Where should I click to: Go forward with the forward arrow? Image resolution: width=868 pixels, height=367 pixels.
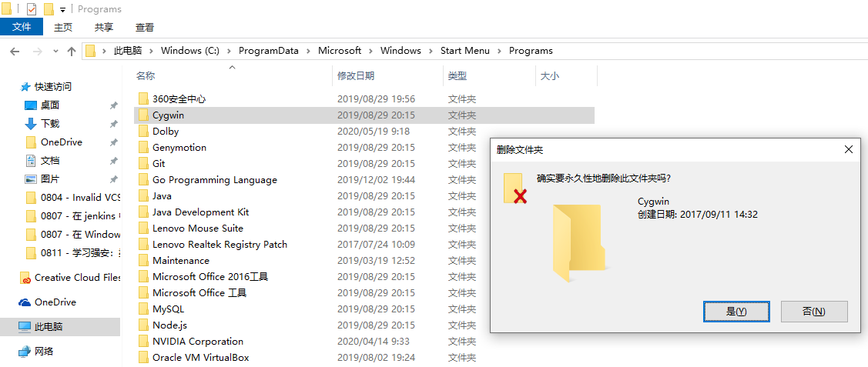[x=38, y=51]
